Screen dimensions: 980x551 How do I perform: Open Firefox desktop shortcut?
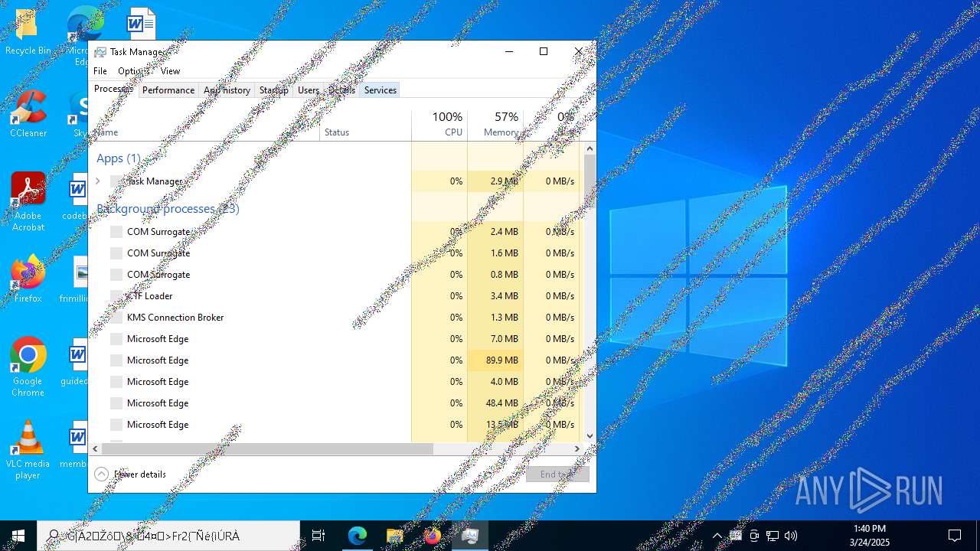pos(28,279)
